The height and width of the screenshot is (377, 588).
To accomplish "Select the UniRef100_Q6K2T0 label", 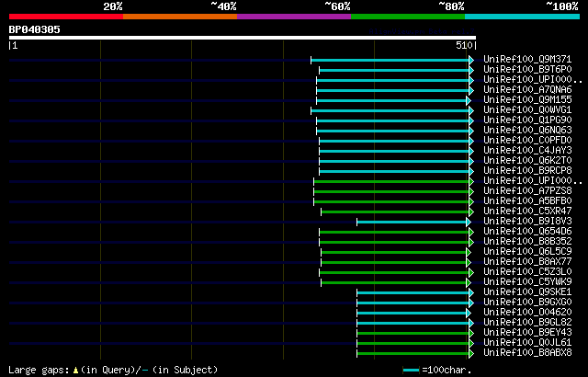I will pos(527,161).
